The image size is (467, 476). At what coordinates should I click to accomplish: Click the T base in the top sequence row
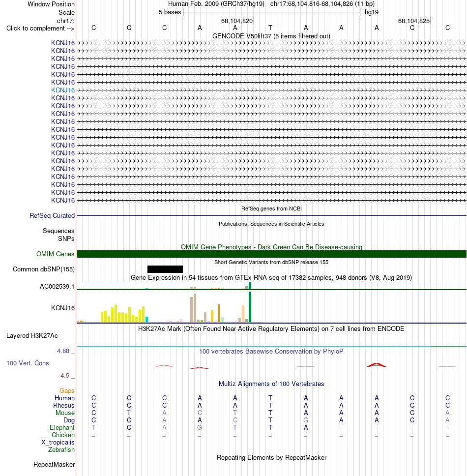point(270,28)
